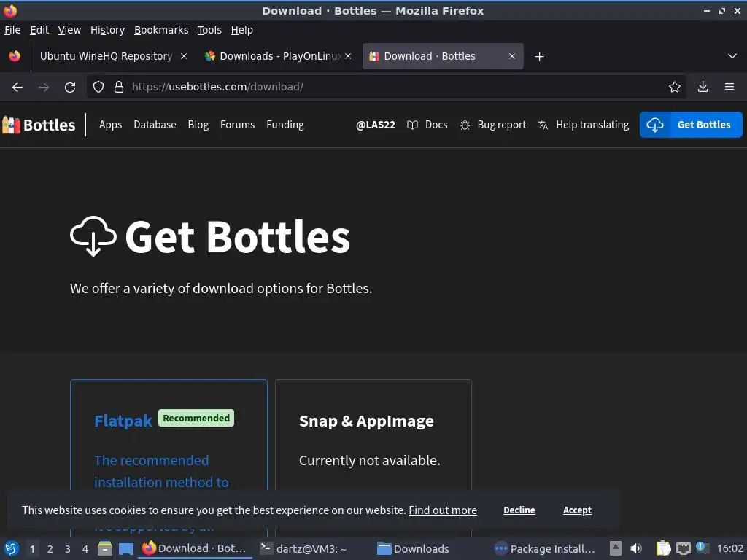
Task: Accept the website cookies
Action: pos(577,510)
